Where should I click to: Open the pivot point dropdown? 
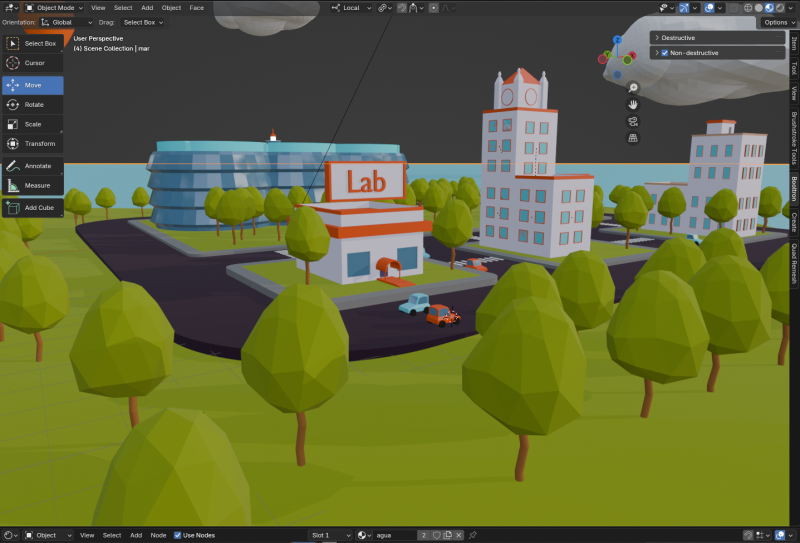(x=385, y=8)
